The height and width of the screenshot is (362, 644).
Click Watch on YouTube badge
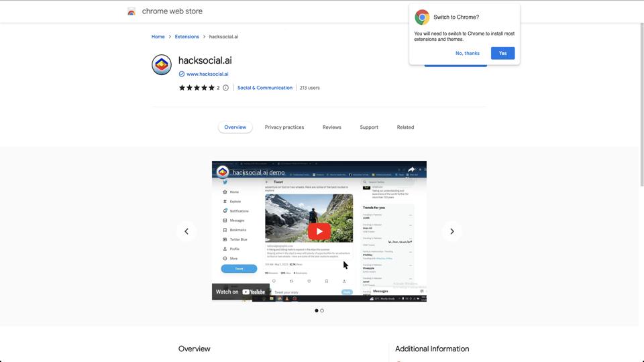click(240, 292)
